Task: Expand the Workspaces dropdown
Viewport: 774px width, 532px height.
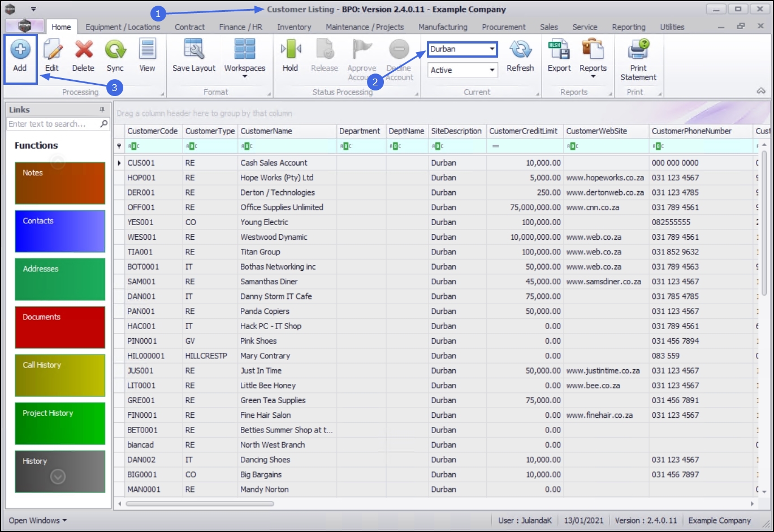Action: pyautogui.click(x=245, y=76)
